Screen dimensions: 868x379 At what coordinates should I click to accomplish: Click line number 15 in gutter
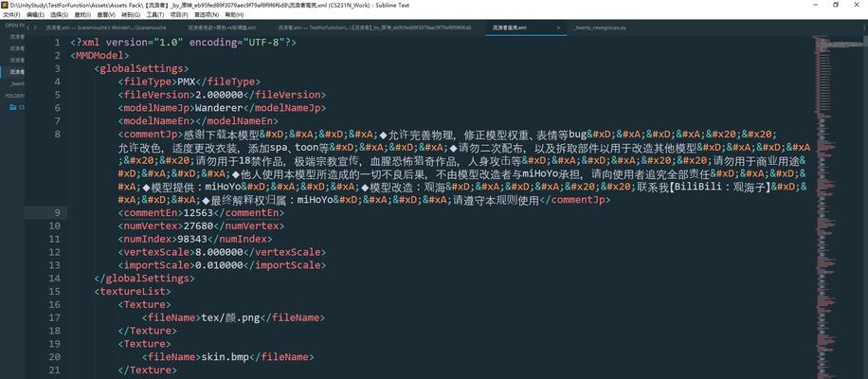[55, 292]
